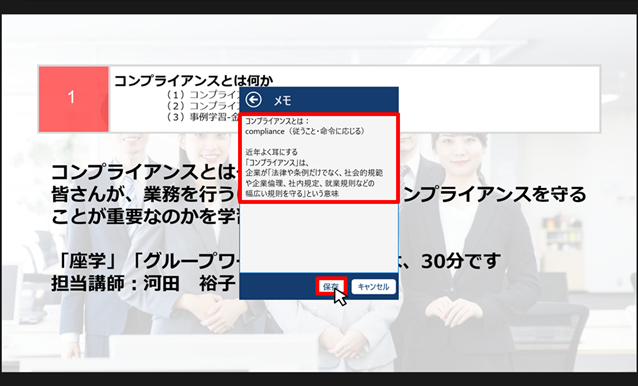
Task: Click the heading コンプライアンスとは何か
Action: tap(193, 81)
